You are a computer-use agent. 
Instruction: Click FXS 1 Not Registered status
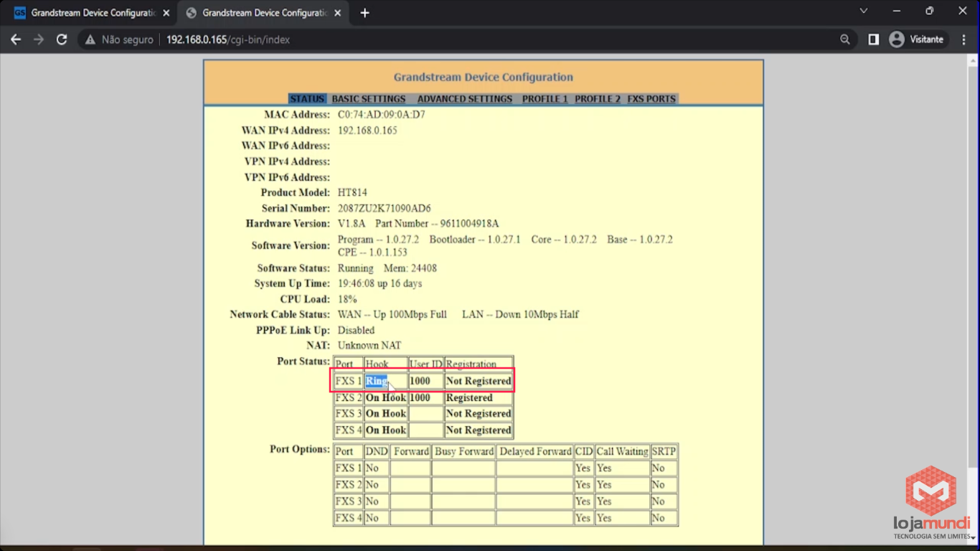click(479, 381)
